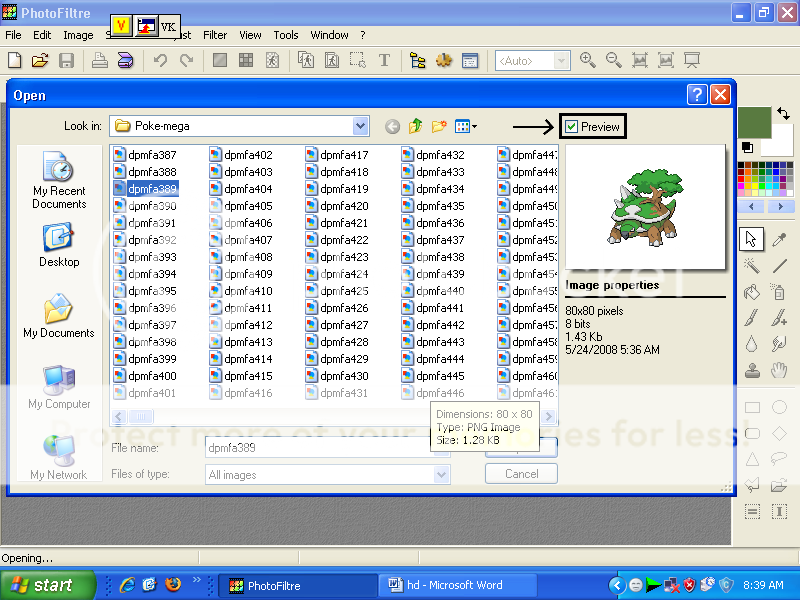Select the arrow selection tool
This screenshot has width=800, height=600.
click(x=751, y=239)
